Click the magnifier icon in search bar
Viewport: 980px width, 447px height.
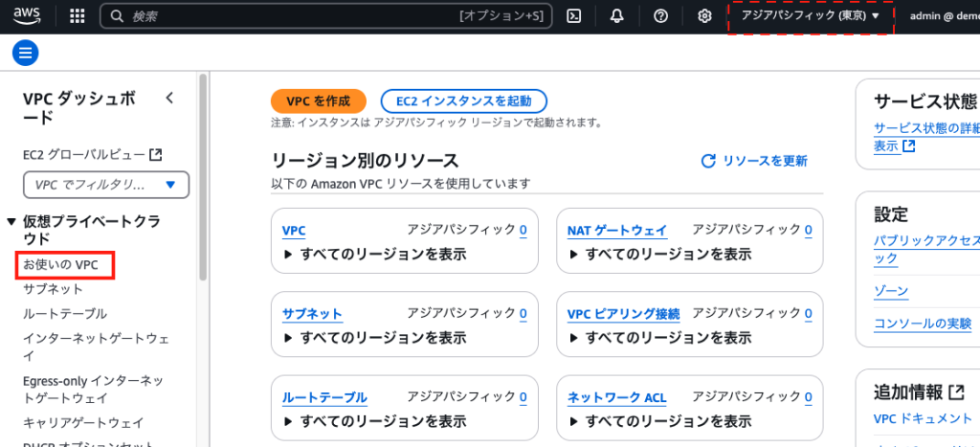click(117, 16)
